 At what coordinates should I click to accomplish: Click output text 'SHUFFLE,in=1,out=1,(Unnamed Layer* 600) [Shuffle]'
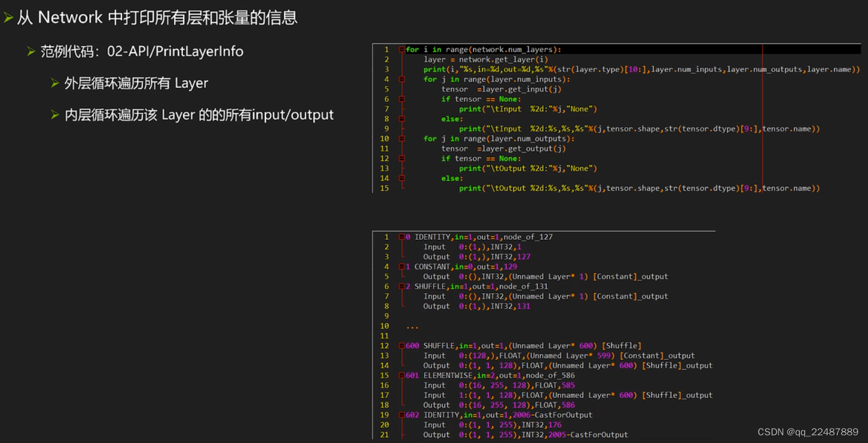pos(533,346)
